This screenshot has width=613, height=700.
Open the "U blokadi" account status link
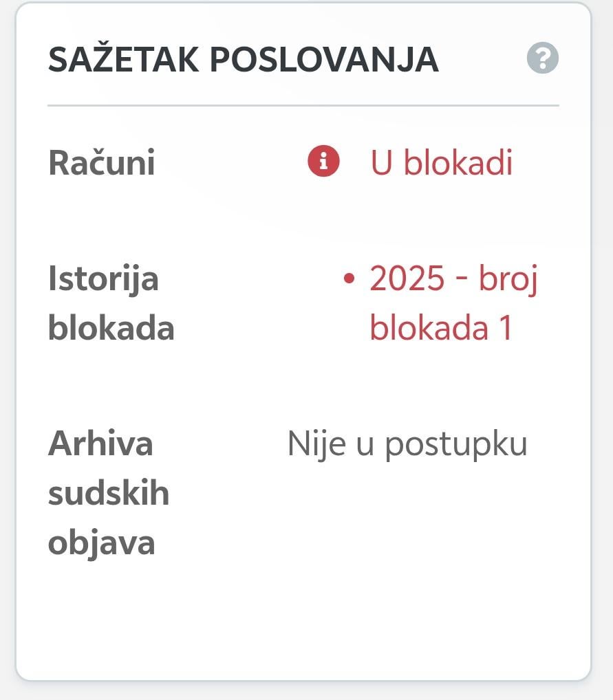[x=442, y=163]
